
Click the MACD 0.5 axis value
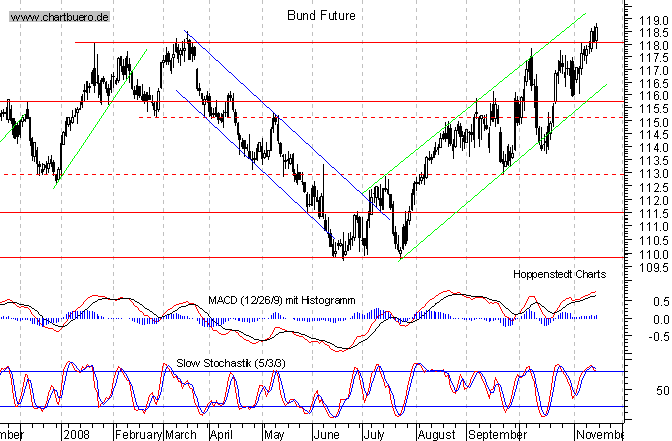[661, 302]
